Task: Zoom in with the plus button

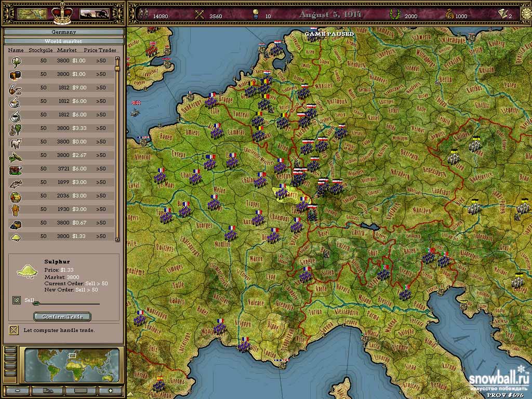Action: coord(110,390)
